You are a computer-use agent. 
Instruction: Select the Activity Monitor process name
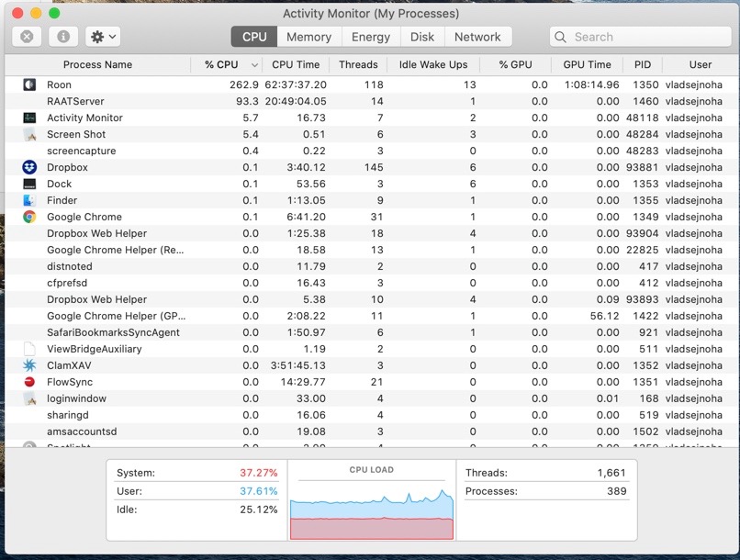[84, 118]
